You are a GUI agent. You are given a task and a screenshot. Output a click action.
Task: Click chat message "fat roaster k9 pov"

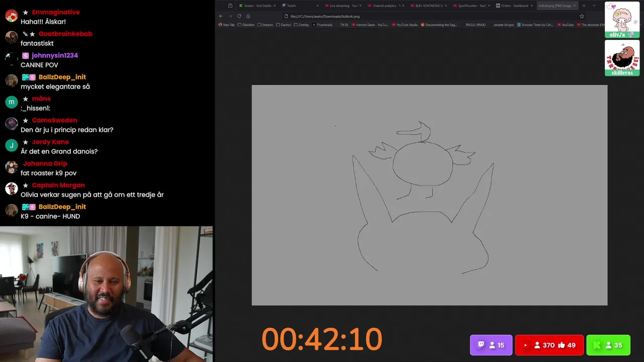48,173
